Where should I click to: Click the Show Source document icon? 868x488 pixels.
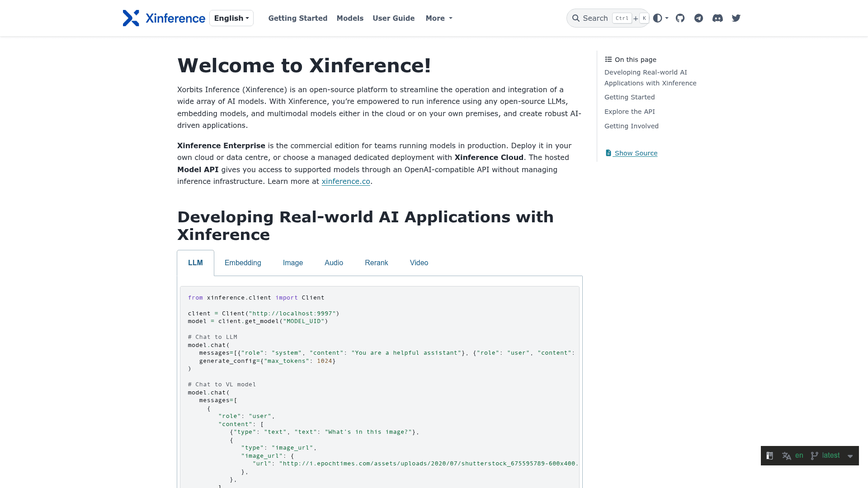click(609, 153)
